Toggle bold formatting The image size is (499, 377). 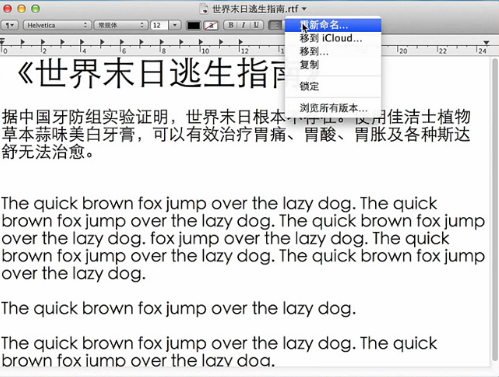click(x=231, y=25)
